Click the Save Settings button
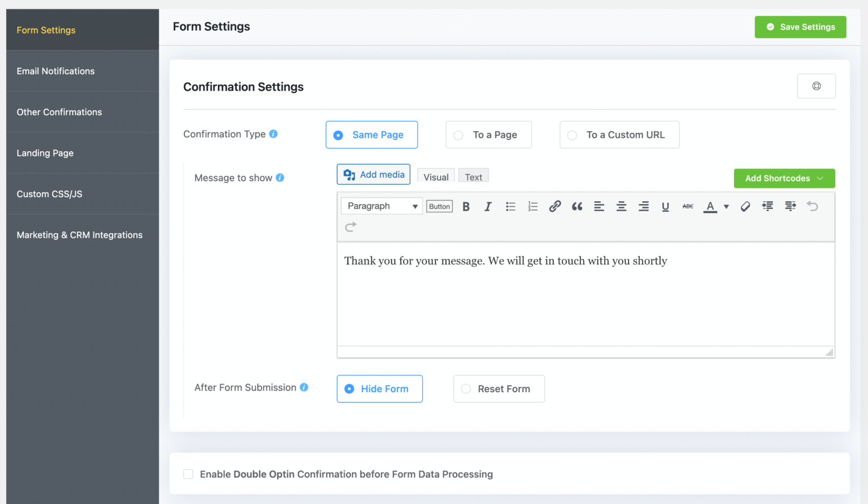The width and height of the screenshot is (868, 504). click(800, 27)
